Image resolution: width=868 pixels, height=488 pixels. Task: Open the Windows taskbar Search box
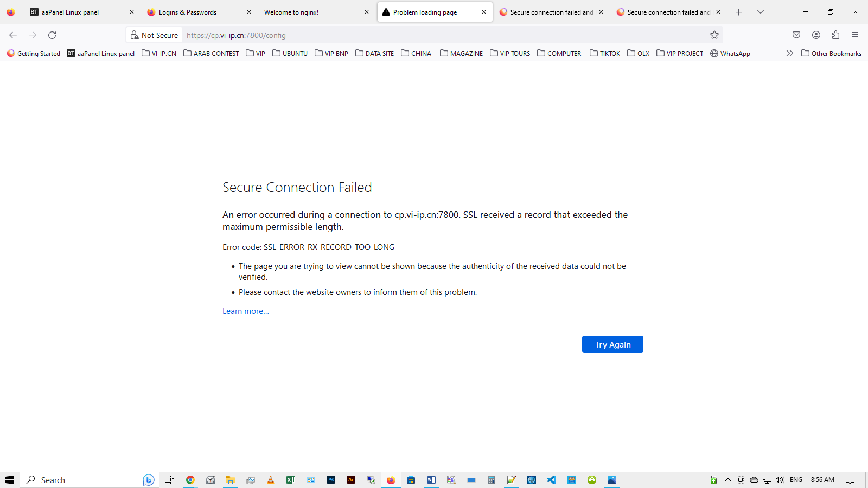point(81,480)
